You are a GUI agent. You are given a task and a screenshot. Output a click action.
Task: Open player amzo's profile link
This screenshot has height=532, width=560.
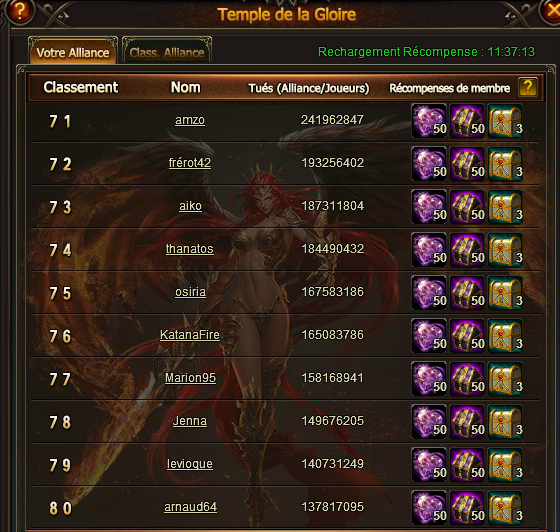pyautogui.click(x=190, y=120)
